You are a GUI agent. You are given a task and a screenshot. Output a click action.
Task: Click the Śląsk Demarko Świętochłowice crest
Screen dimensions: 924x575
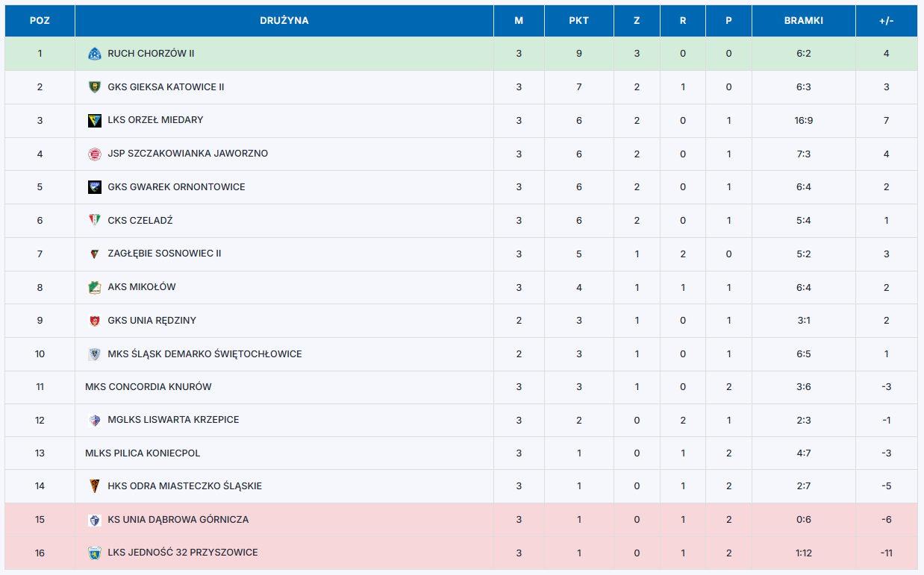pos(94,354)
